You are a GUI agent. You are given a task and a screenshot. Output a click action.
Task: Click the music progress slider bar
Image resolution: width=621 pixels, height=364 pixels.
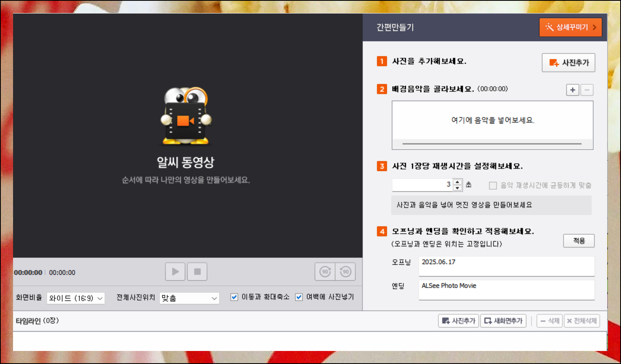(x=492, y=144)
